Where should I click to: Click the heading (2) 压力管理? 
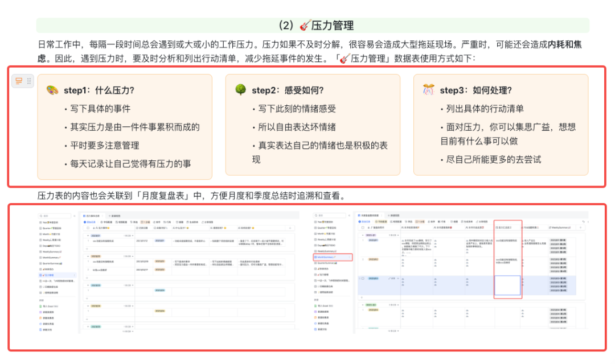click(x=316, y=26)
